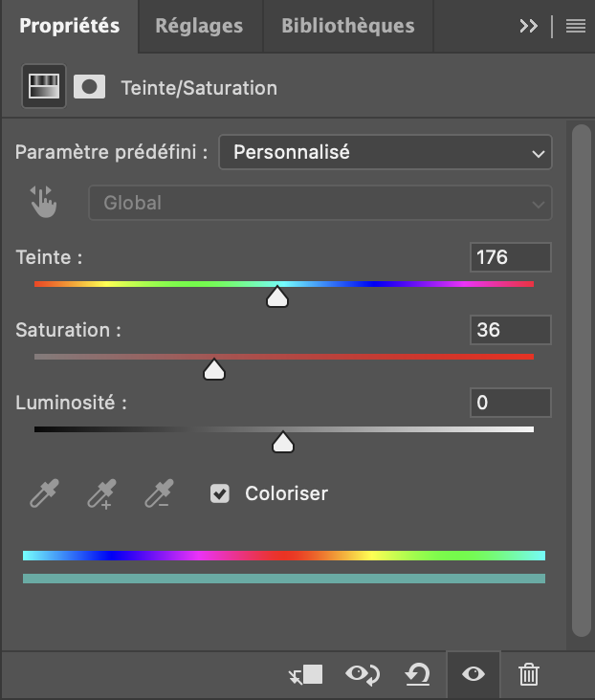
Task: Open the panel hamburger menu
Action: 575,26
